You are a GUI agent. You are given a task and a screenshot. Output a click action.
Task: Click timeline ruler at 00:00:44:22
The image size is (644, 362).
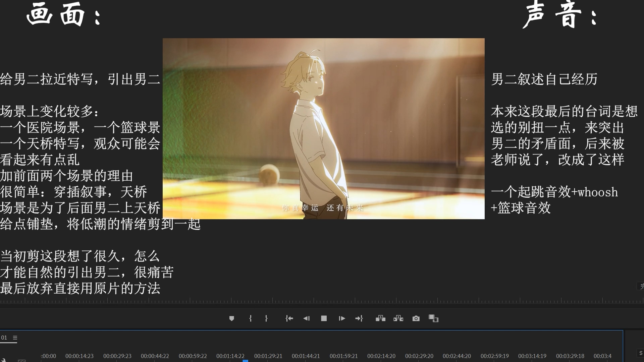pyautogui.click(x=155, y=356)
